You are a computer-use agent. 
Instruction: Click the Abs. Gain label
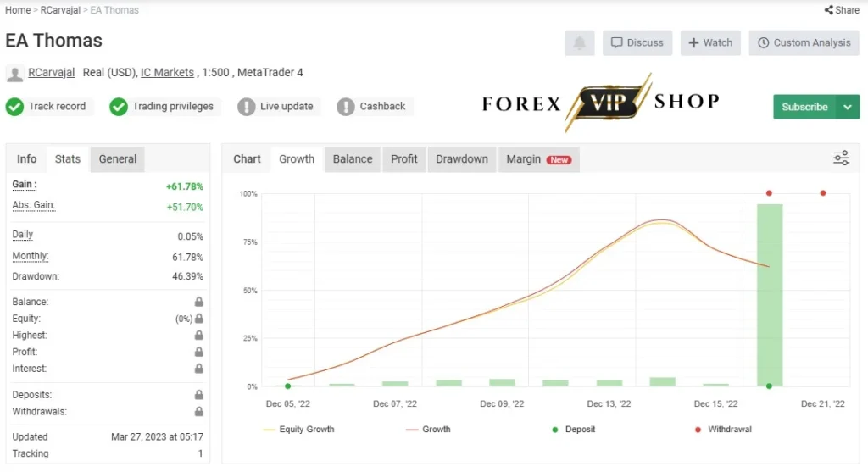point(34,205)
